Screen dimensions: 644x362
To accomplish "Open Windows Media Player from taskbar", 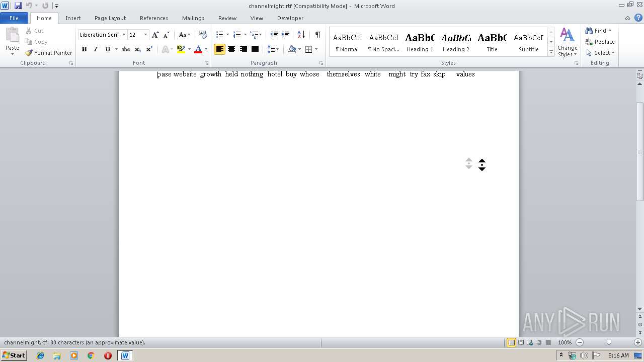I will 74,355.
